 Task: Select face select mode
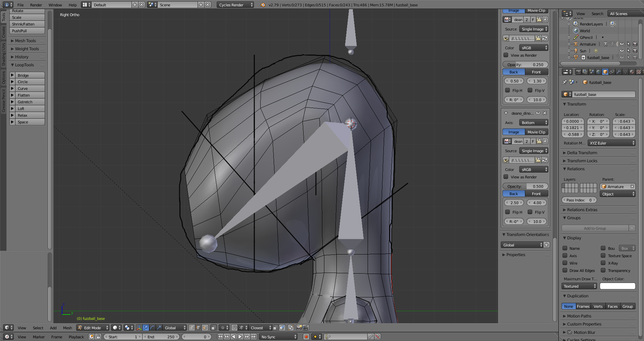pos(205,328)
